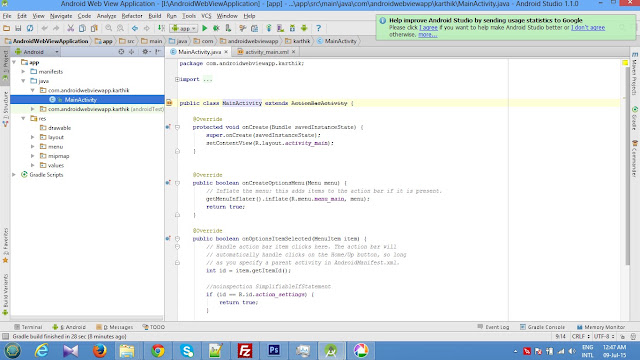This screenshot has height=360, width=640.
Task: Cut selection with the scissors icon
Action: [x=71, y=28]
